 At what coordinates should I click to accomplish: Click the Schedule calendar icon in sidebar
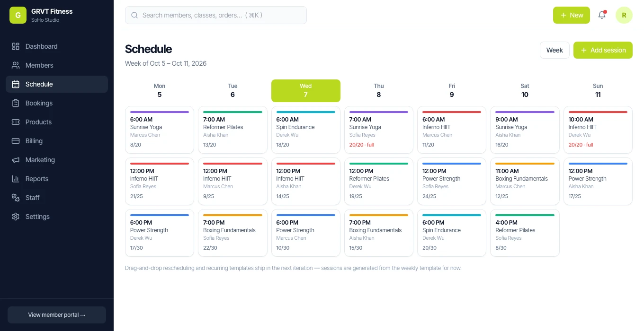click(16, 84)
